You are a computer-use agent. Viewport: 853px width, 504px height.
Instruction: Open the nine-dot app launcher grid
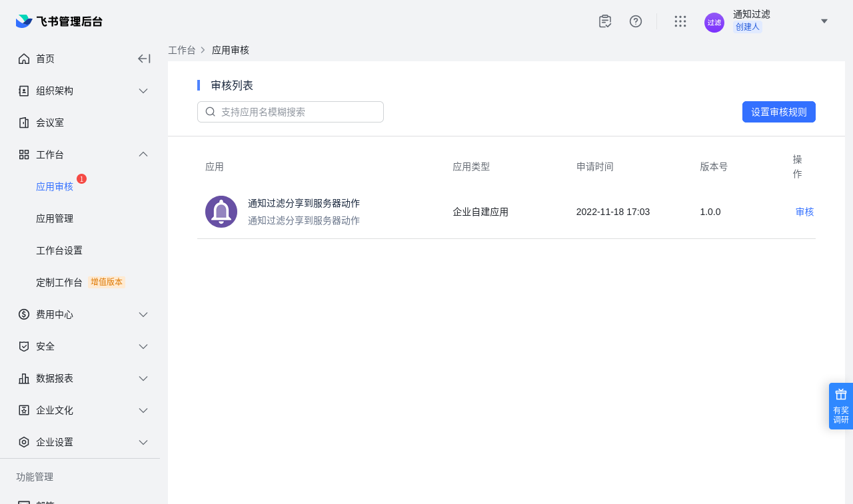click(680, 21)
